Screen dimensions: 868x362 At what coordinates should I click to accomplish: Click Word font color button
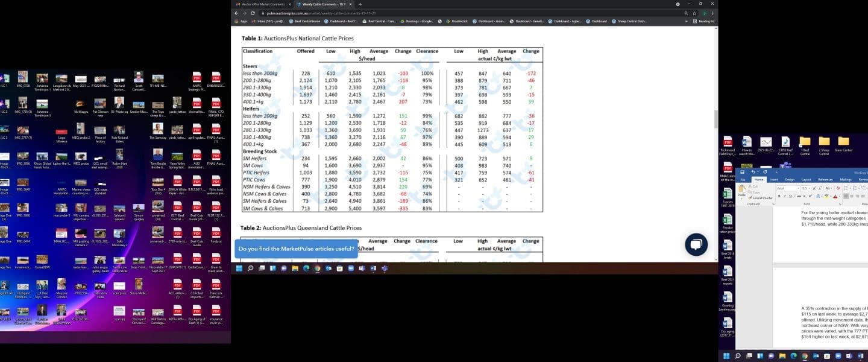[835, 196]
